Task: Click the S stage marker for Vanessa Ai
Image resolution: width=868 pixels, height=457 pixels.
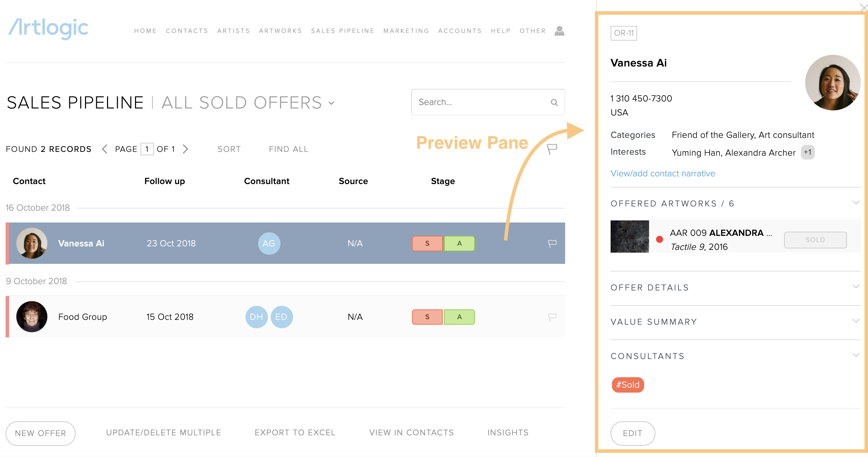Action: pyautogui.click(x=427, y=244)
